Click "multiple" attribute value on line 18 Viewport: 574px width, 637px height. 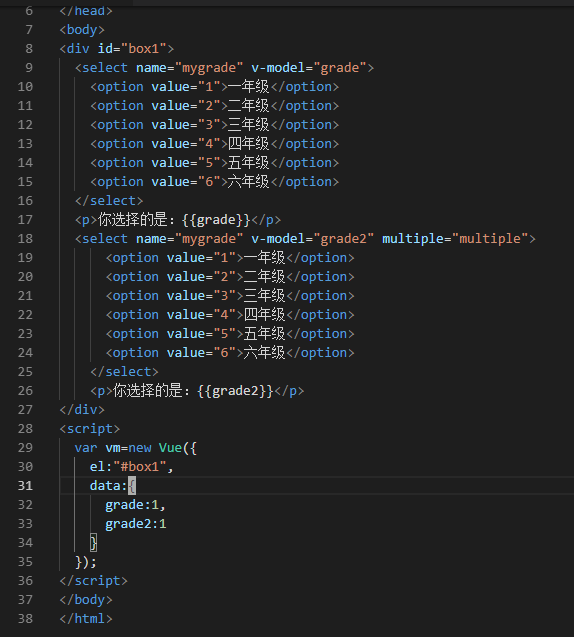click(490, 238)
